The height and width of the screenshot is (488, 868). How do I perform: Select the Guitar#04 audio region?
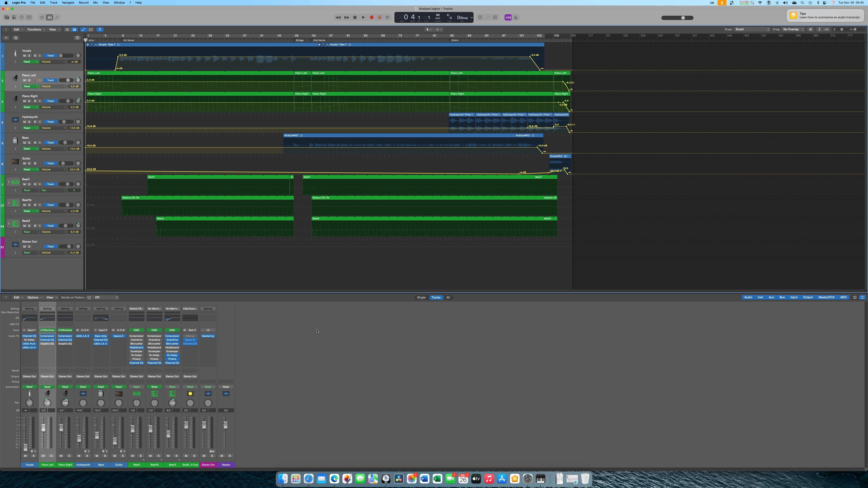[x=560, y=164]
